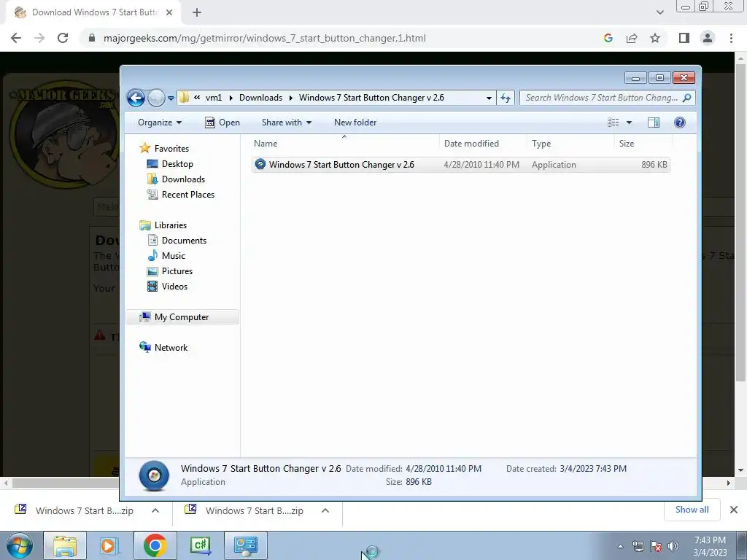Viewport: 747px width, 560px height.
Task: Launch Windows Media Player from taskbar
Action: [x=109, y=545]
